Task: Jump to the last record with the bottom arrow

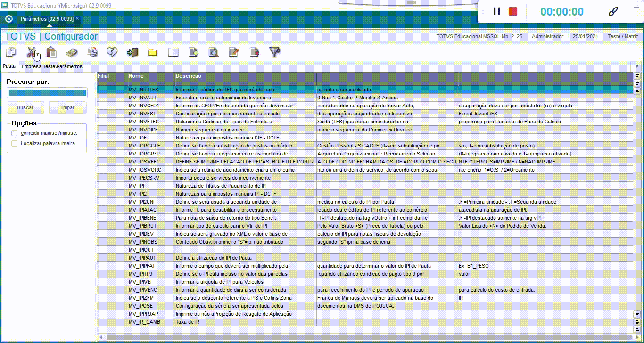Action: coord(637,329)
